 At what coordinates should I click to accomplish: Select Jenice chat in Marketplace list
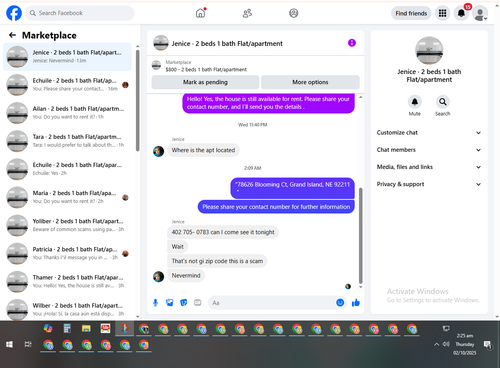click(67, 57)
